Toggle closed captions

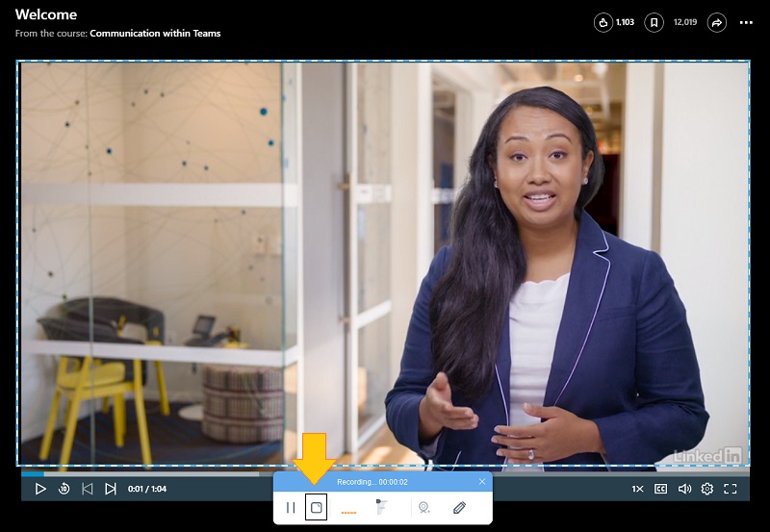661,489
